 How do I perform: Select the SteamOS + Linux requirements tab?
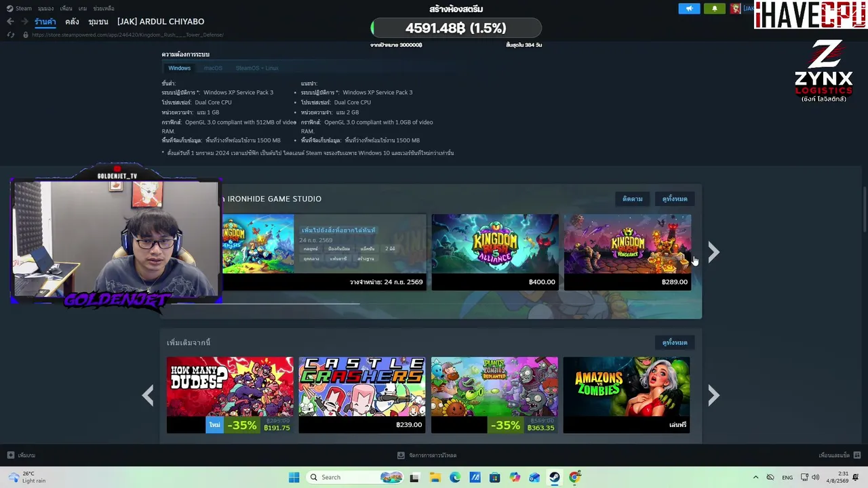pyautogui.click(x=257, y=68)
